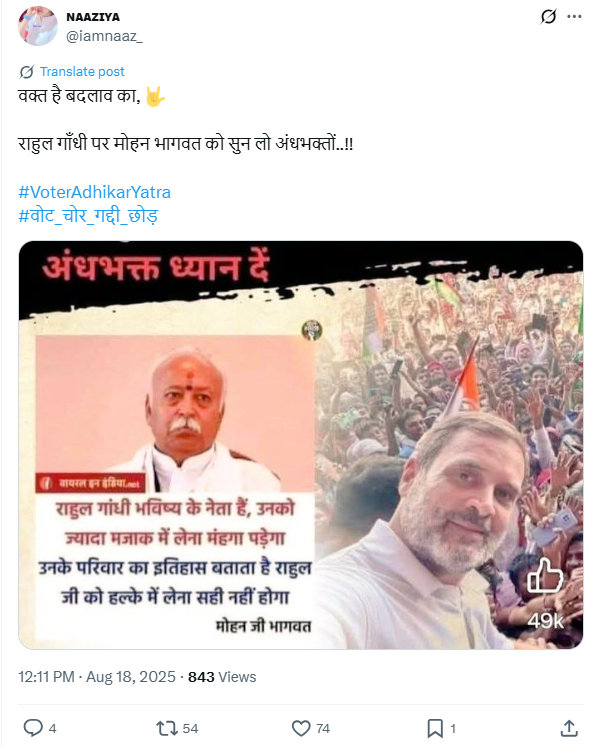
Task: Repost using the retweet arrows icon
Action: tap(166, 728)
